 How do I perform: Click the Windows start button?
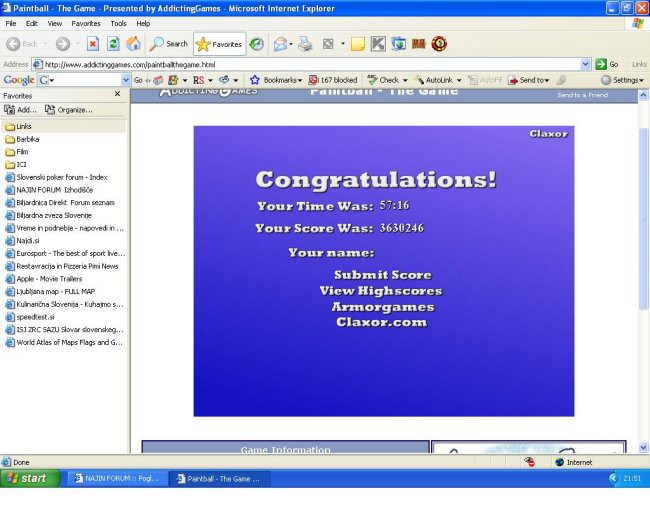click(x=30, y=478)
